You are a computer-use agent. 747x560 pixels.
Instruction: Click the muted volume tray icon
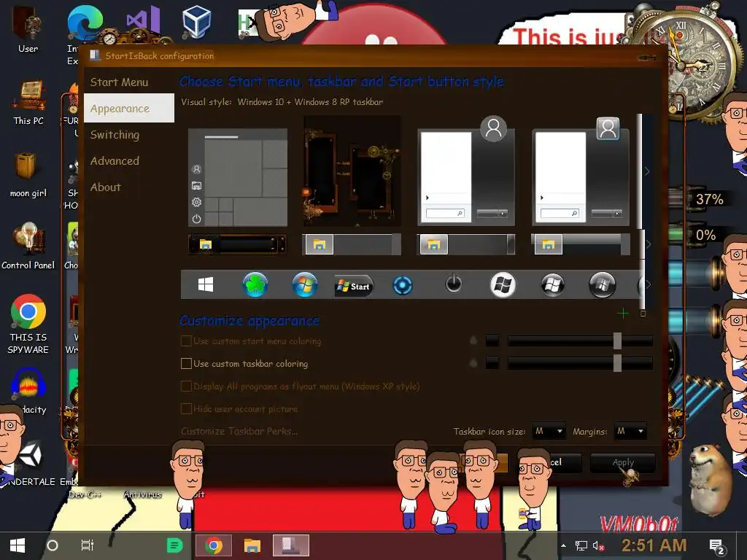(x=598, y=545)
